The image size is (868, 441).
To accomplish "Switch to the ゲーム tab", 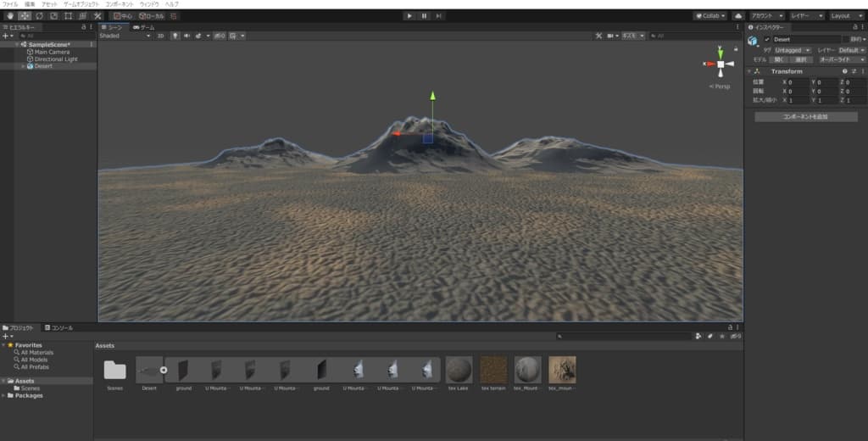I will pyautogui.click(x=144, y=27).
